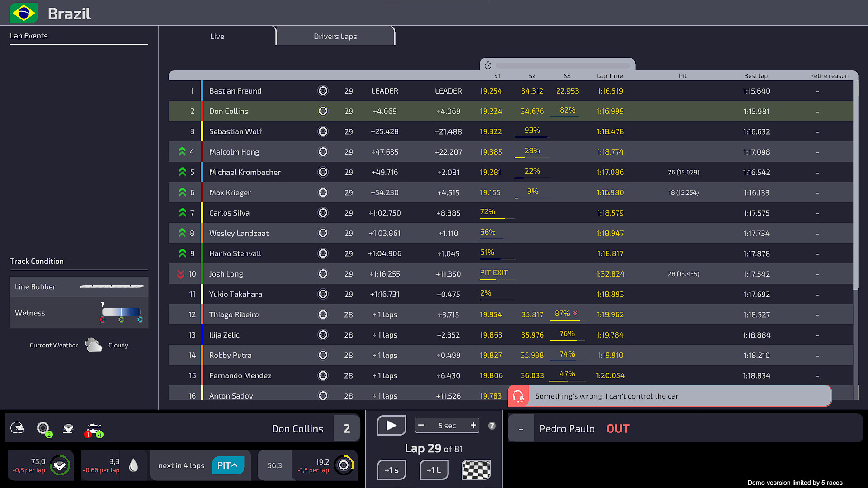Select the Live tab
The height and width of the screenshot is (488, 868).
[x=217, y=36]
